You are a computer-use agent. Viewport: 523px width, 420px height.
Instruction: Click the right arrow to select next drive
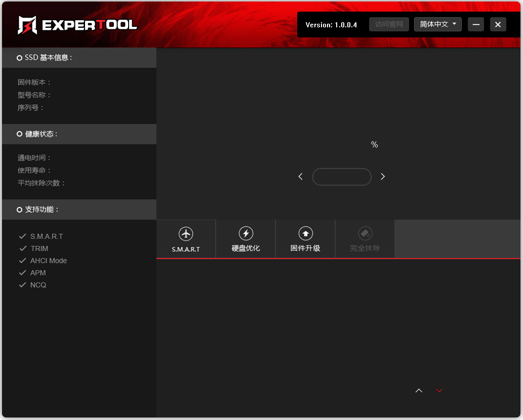(383, 176)
